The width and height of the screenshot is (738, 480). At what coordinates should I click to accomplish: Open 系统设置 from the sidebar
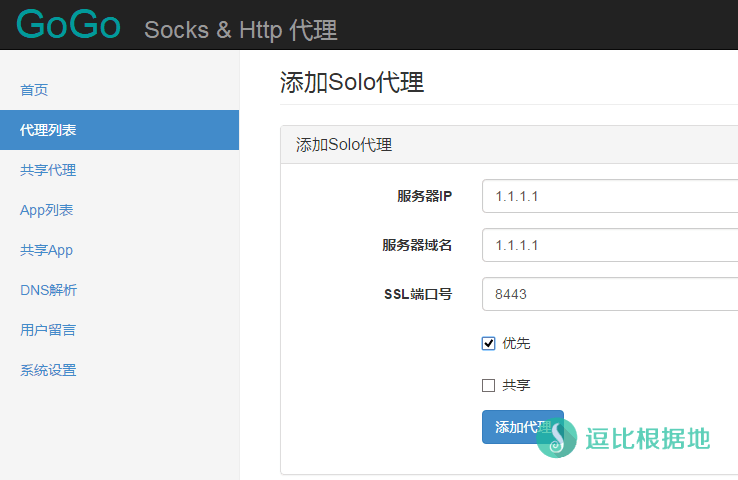coord(48,370)
